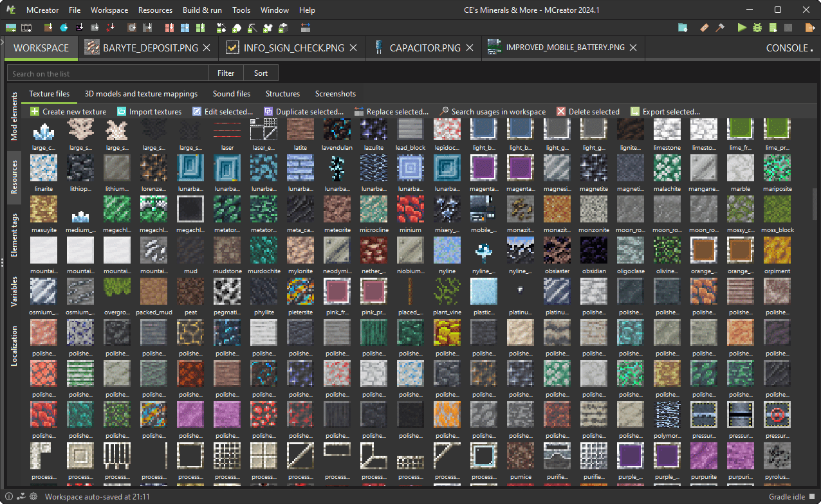Click Edit selected button

coord(223,111)
